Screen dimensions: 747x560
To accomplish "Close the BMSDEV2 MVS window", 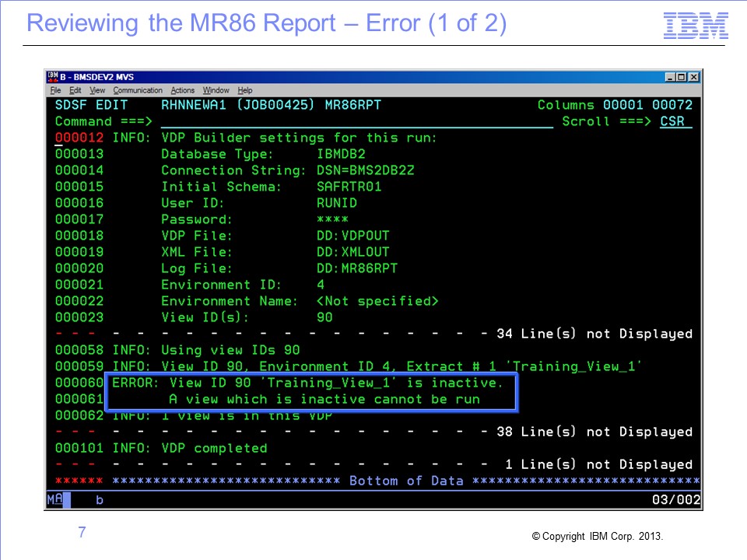I will (x=693, y=77).
